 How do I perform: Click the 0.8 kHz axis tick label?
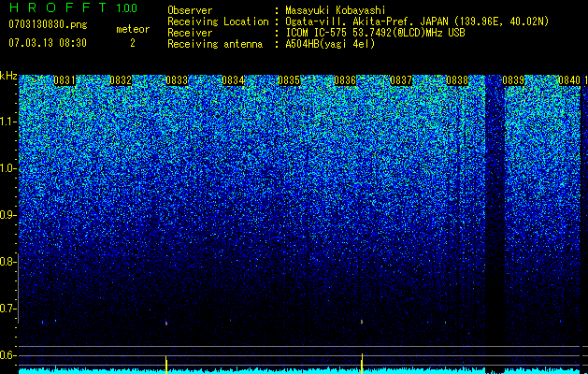pyautogui.click(x=7, y=262)
